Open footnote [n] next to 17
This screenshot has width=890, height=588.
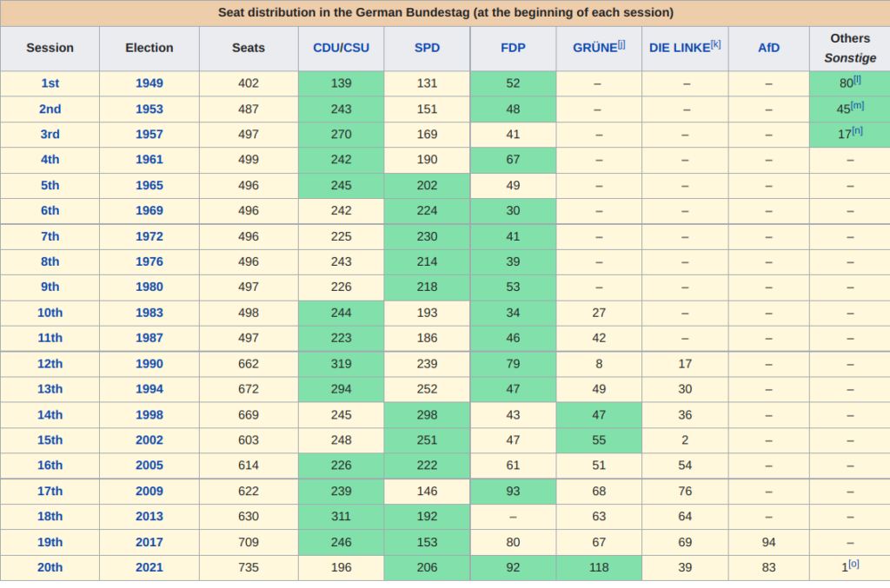pos(857,131)
